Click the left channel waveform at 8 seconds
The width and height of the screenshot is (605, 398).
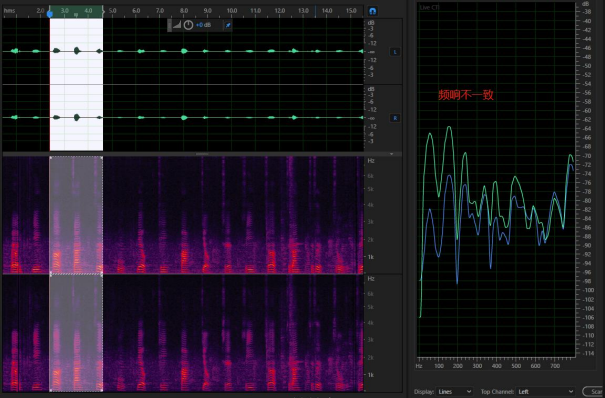[x=184, y=51]
